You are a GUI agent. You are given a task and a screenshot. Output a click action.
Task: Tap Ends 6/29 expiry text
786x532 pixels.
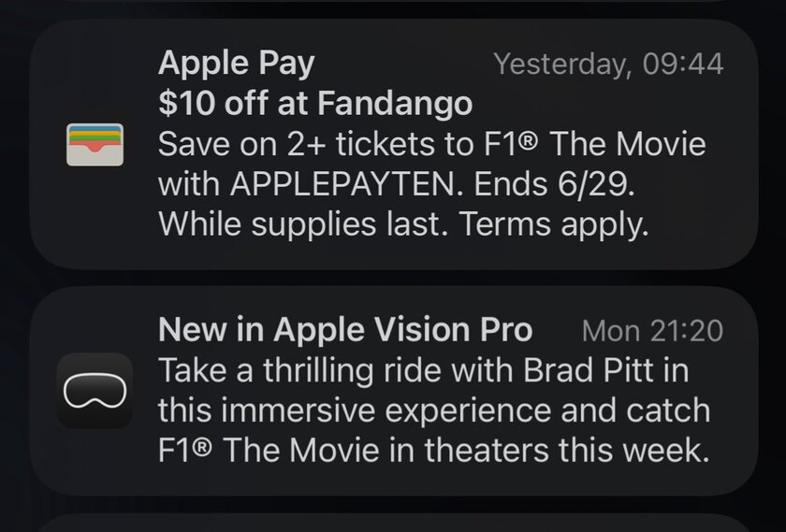(x=554, y=184)
